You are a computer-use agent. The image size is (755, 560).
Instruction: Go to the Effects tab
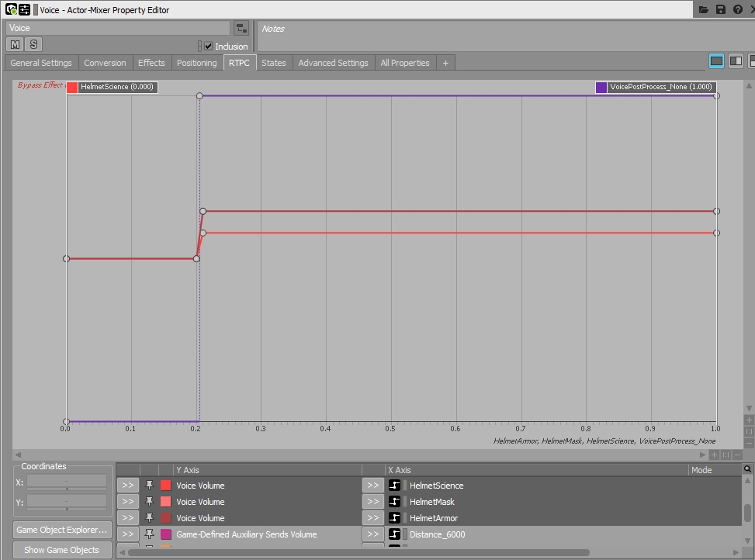(151, 63)
